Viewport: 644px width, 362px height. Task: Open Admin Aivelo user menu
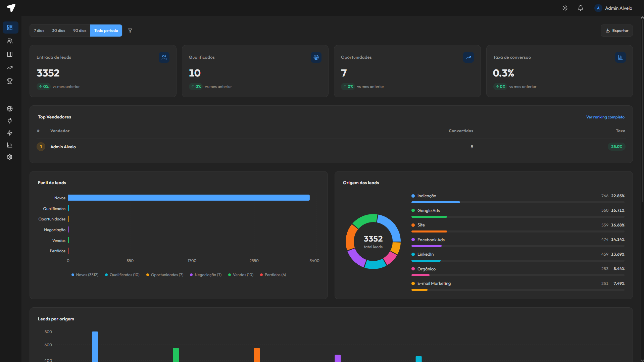(613, 8)
